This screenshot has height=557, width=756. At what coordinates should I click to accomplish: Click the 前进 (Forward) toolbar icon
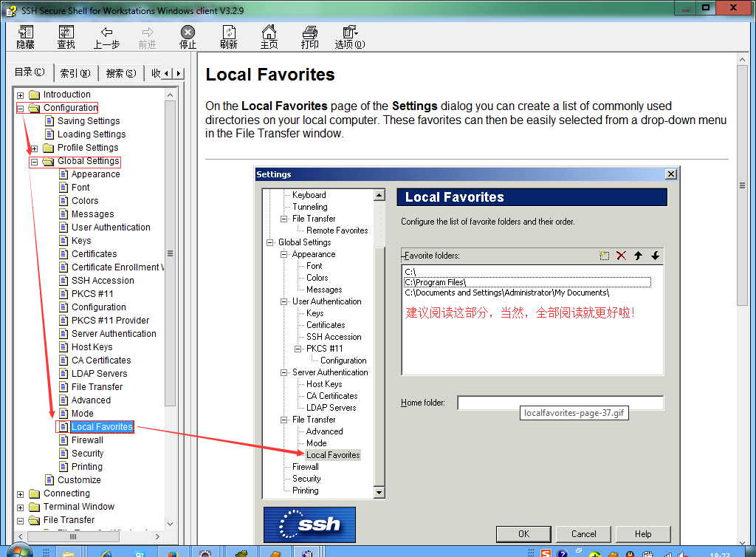click(x=147, y=37)
